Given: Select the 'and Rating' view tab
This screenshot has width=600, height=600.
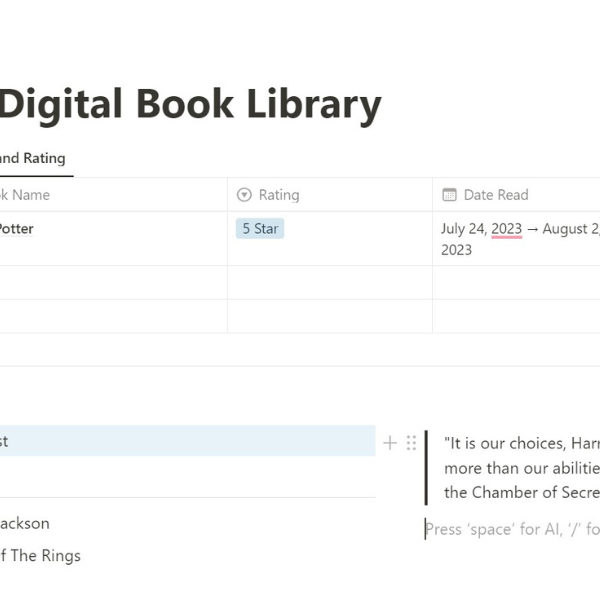Looking at the screenshot, I should 32,158.
